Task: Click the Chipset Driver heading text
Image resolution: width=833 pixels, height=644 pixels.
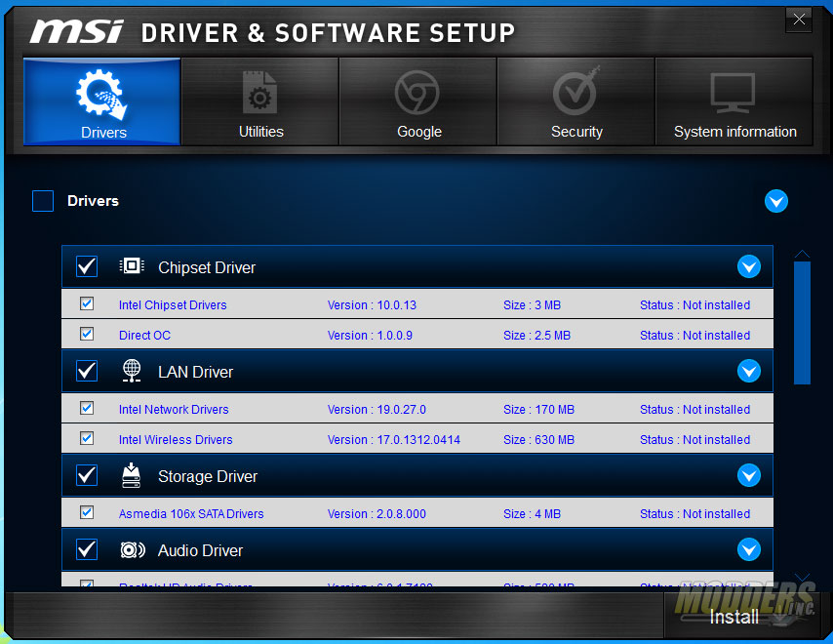Action: point(207,267)
